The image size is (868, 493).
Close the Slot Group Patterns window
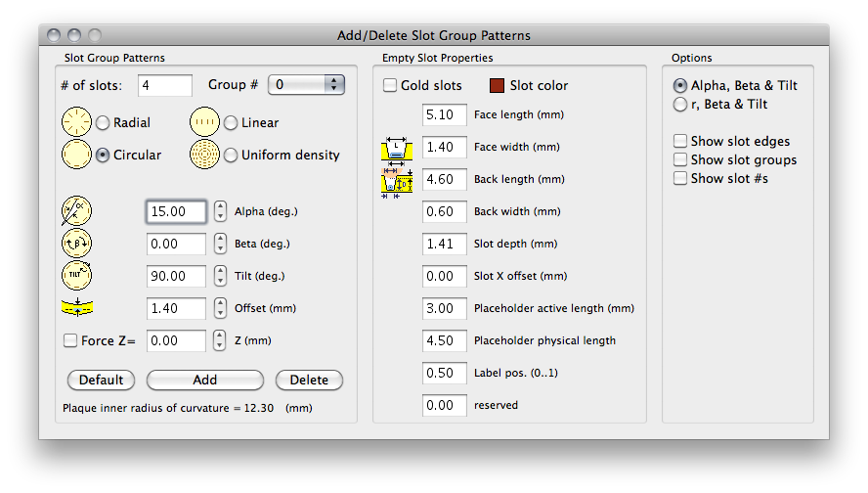click(x=54, y=35)
